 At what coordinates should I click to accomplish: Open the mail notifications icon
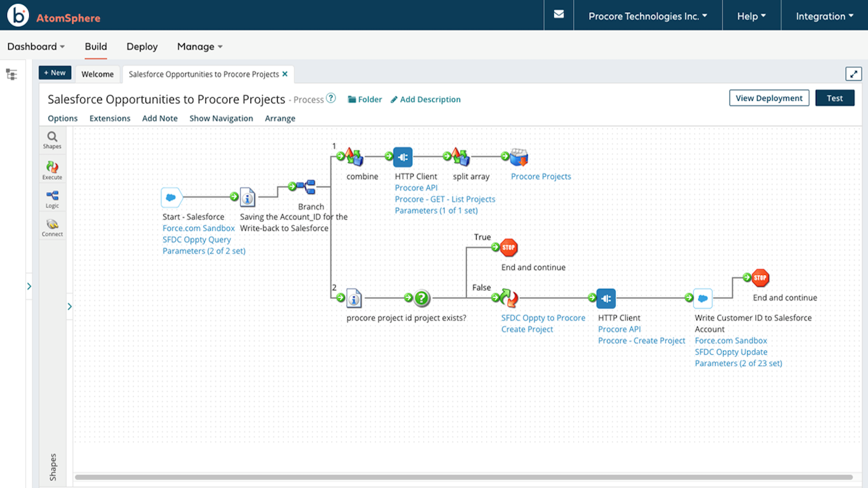(559, 15)
